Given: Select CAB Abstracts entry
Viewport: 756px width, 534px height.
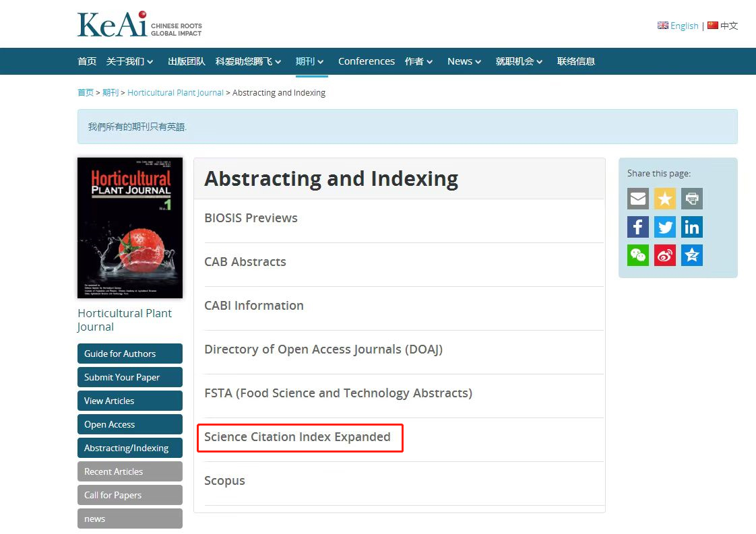Looking at the screenshot, I should click(245, 262).
